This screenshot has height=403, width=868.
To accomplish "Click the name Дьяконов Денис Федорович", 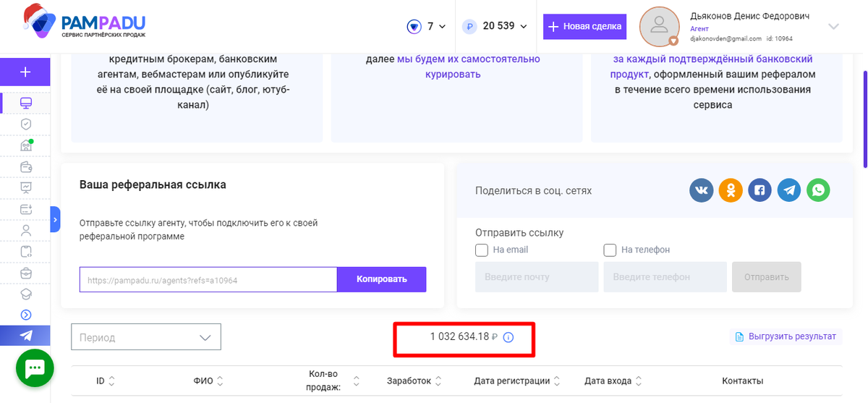I will 750,16.
